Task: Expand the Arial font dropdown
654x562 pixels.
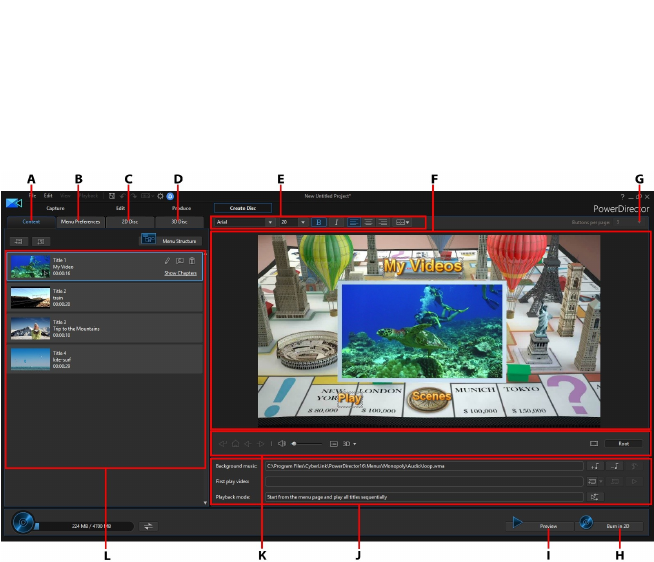Action: click(270, 222)
